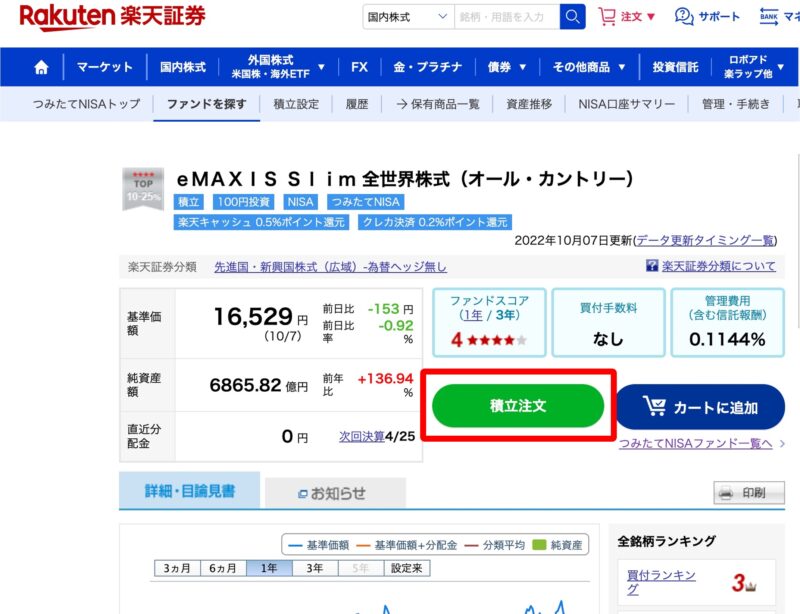The height and width of the screenshot is (614, 800).
Task: Click the 基準価額+分配金 legend entry
Action: (407, 545)
